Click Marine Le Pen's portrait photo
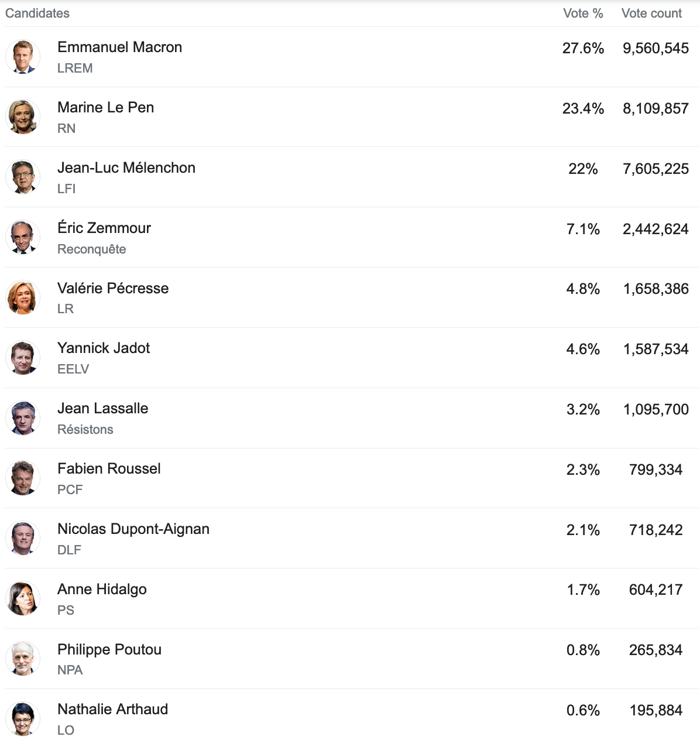 [23, 117]
